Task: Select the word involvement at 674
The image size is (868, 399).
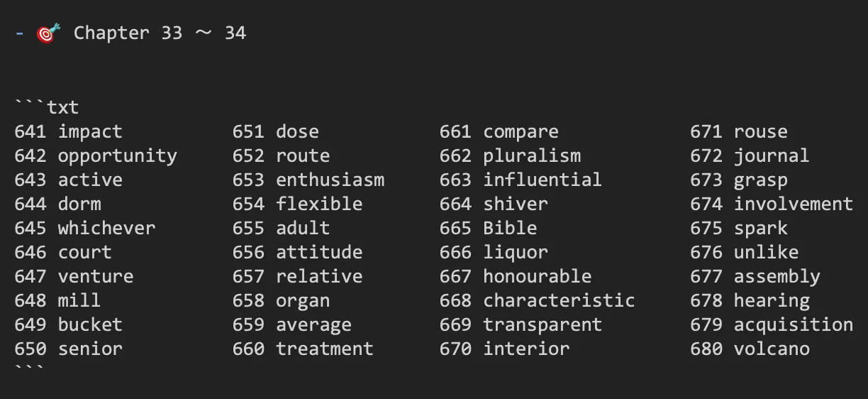Action: pyautogui.click(x=794, y=204)
